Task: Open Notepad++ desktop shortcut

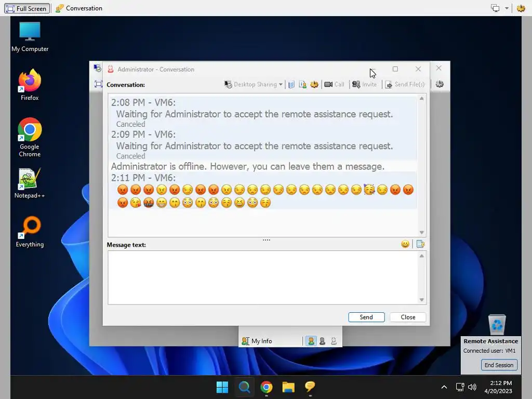Action: 30,183
